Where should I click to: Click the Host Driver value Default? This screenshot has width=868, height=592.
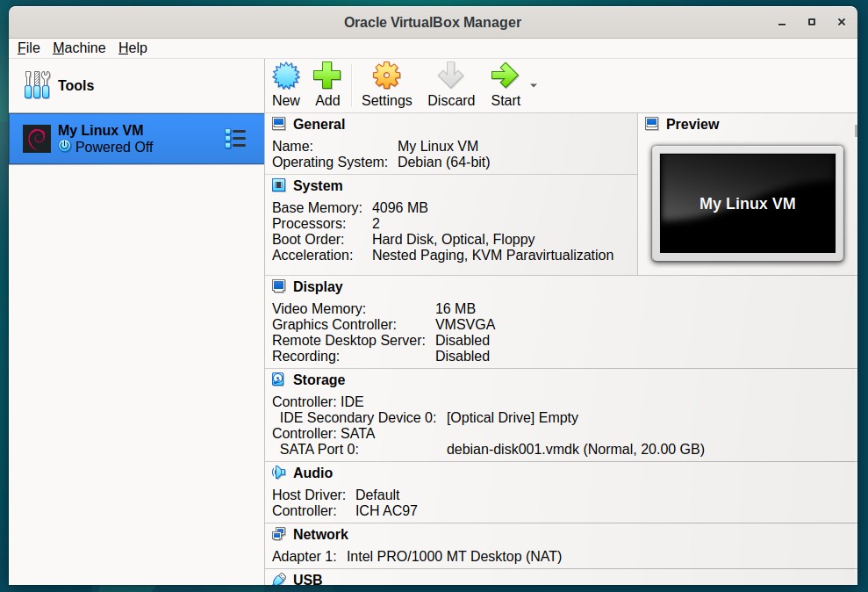(377, 495)
